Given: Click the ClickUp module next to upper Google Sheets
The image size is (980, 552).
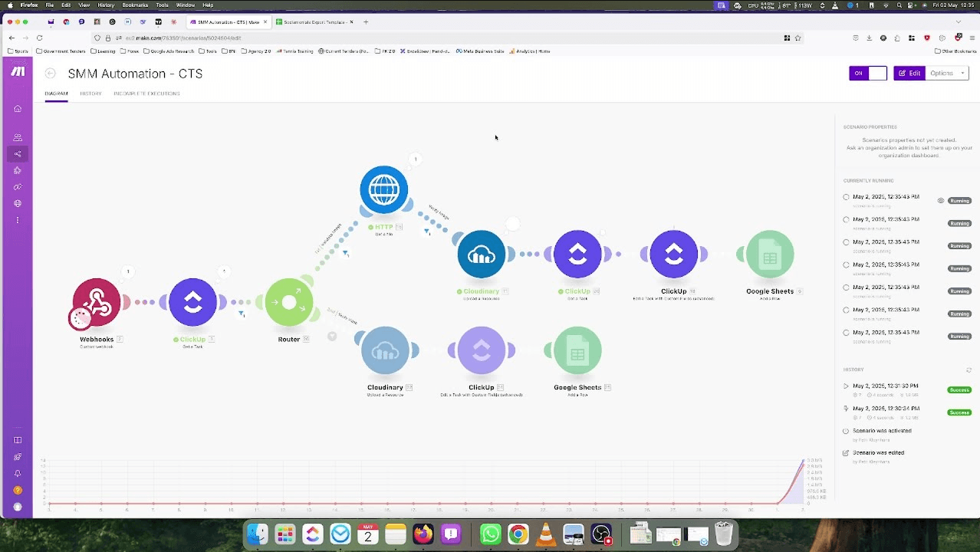Looking at the screenshot, I should click(x=673, y=254).
